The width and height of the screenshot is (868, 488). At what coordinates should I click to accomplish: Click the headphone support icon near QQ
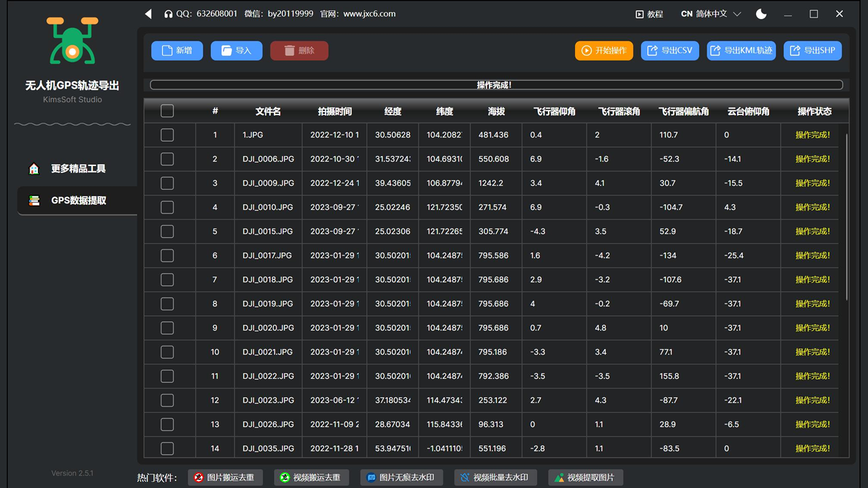[x=169, y=14]
